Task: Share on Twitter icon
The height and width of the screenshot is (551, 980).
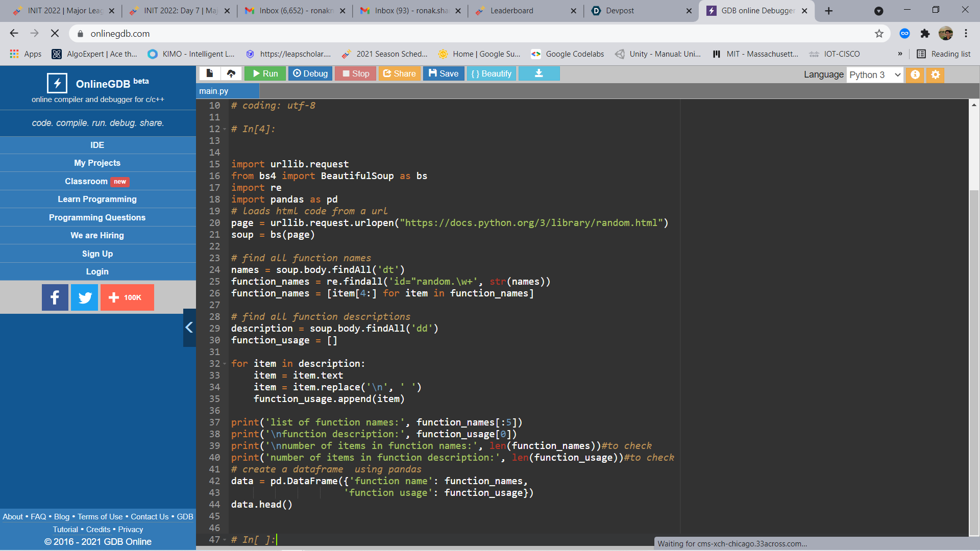Action: tap(85, 297)
